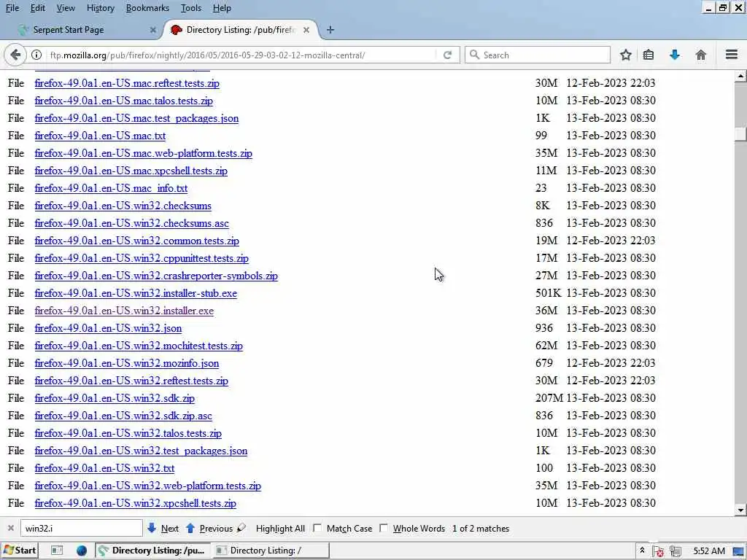
Task: Open the hamburger menu
Action: (x=732, y=55)
